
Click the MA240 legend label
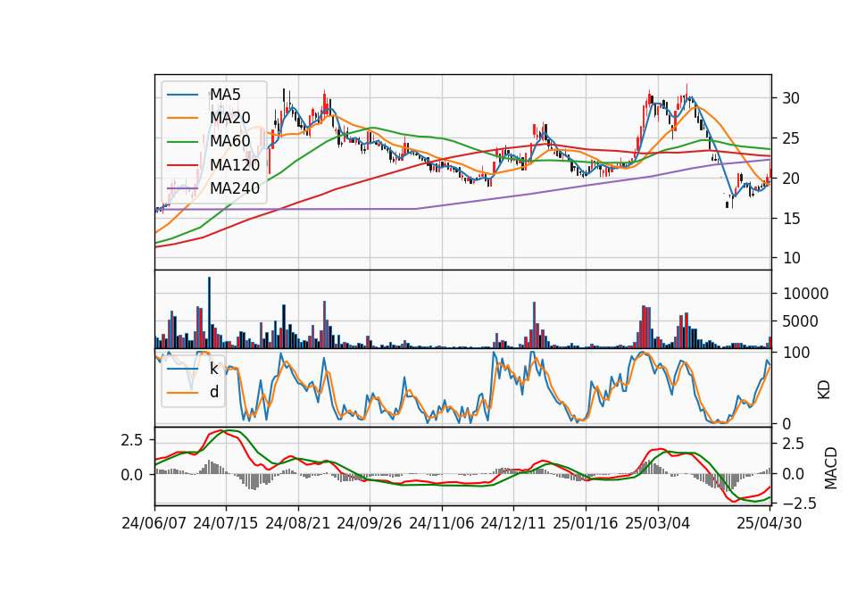(x=235, y=188)
